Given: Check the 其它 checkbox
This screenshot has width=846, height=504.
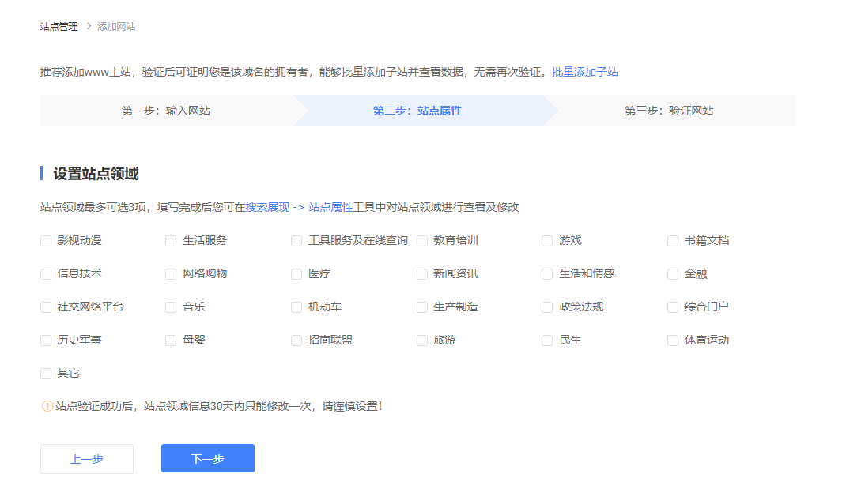Looking at the screenshot, I should [x=46, y=374].
